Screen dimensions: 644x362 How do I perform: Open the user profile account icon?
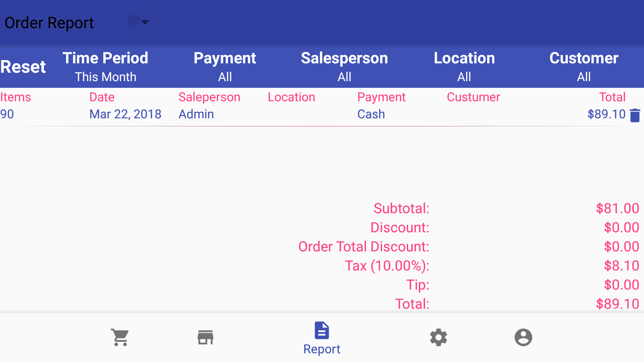[523, 337]
